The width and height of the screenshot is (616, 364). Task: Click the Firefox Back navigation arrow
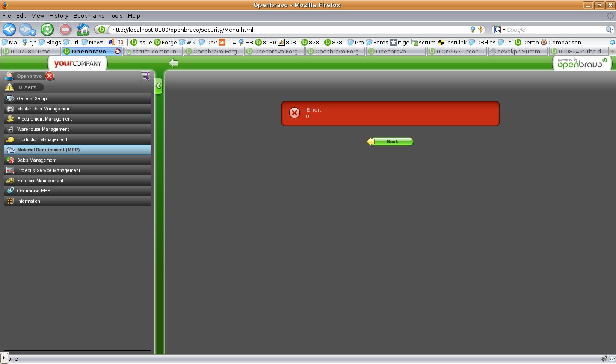9,29
